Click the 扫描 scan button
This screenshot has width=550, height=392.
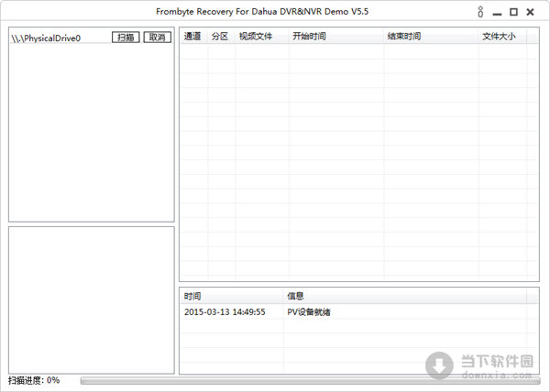[x=126, y=38]
